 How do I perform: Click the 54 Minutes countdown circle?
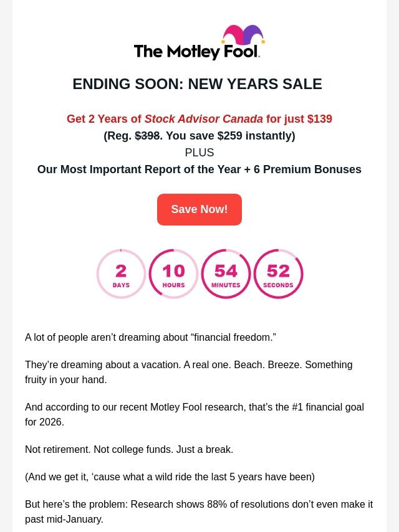(x=226, y=274)
